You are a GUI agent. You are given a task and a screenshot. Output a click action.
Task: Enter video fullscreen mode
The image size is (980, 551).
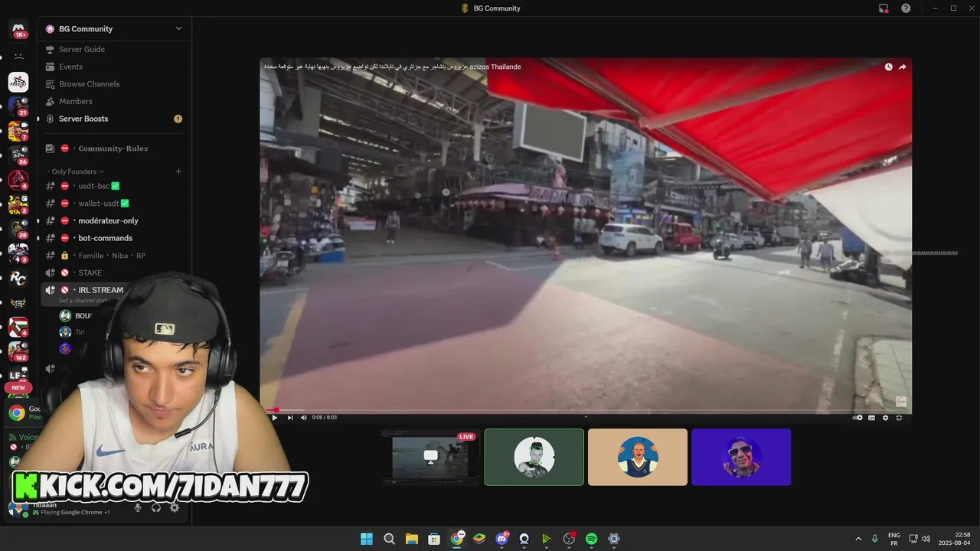coord(900,417)
